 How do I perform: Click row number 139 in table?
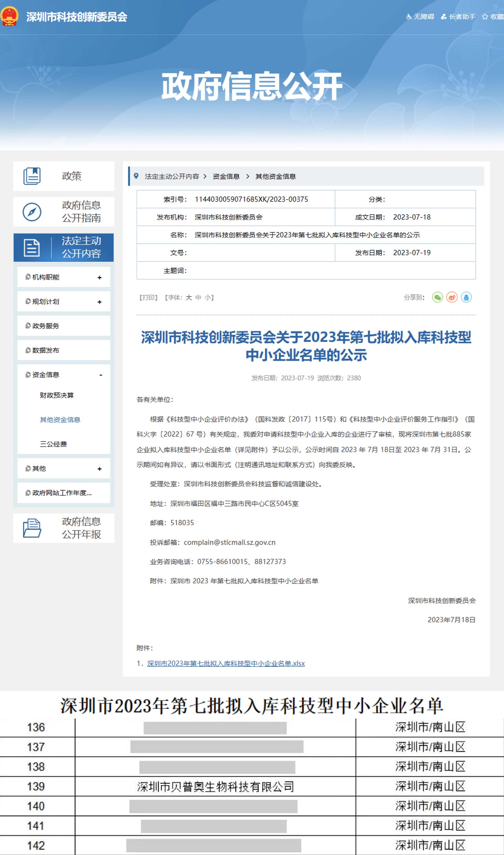click(x=36, y=786)
